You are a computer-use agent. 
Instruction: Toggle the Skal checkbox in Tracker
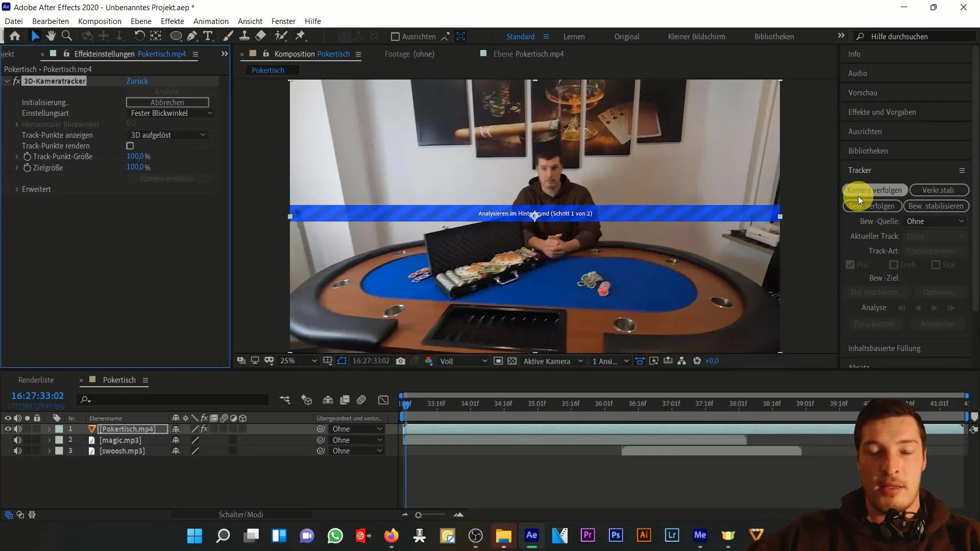coord(936,265)
